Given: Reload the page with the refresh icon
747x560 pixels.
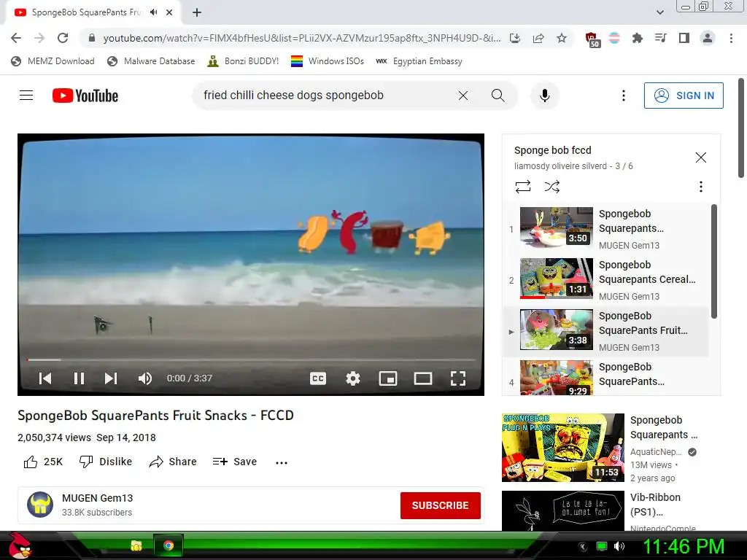Looking at the screenshot, I should [x=63, y=38].
